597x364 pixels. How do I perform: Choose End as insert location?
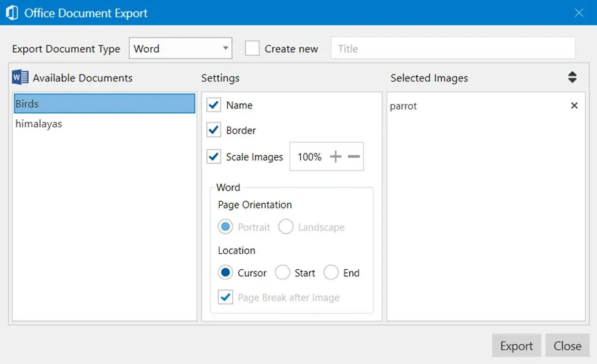click(331, 273)
